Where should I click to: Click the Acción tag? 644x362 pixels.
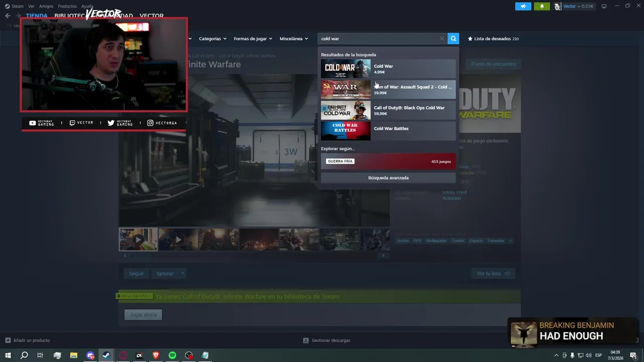403,241
